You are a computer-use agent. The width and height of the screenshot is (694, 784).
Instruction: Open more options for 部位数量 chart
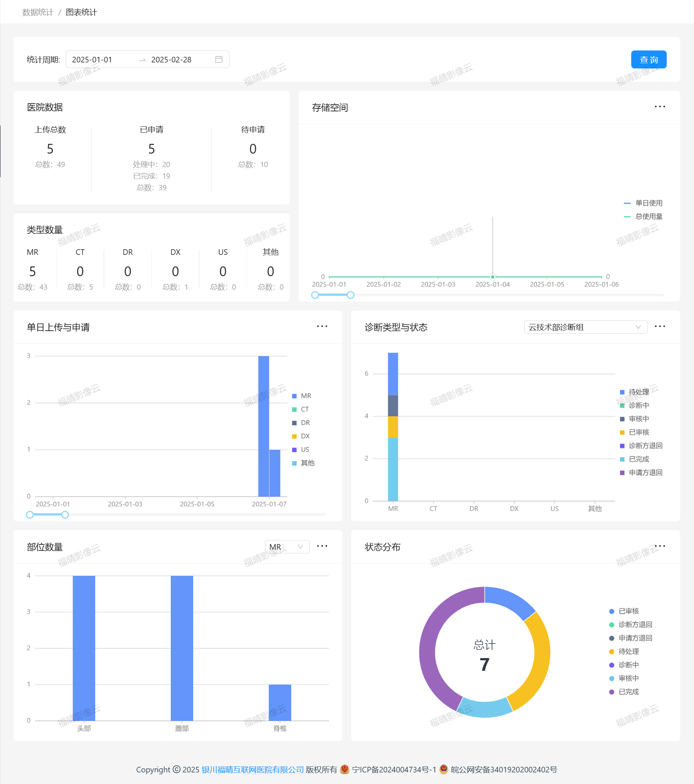point(322,546)
